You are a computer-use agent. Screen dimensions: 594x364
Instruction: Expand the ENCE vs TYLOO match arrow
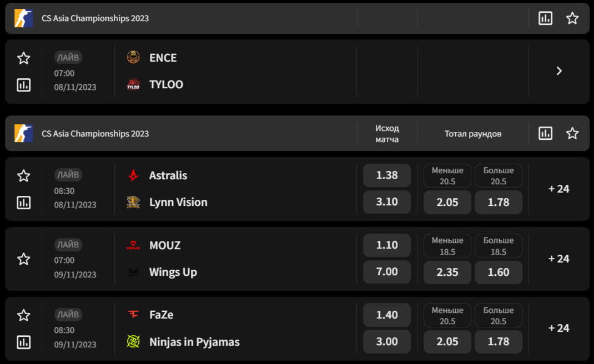559,71
